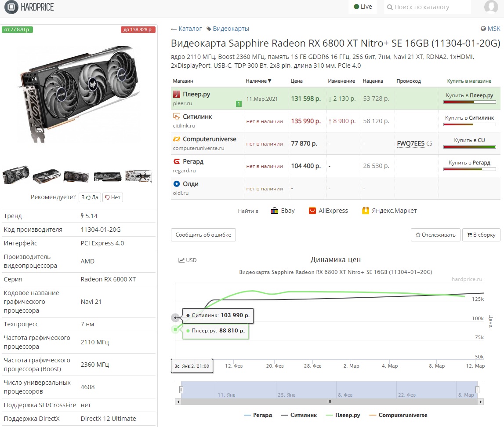The width and height of the screenshot is (504, 427).
Task: Click the chart scrollbar right arrow
Action: point(481,401)
